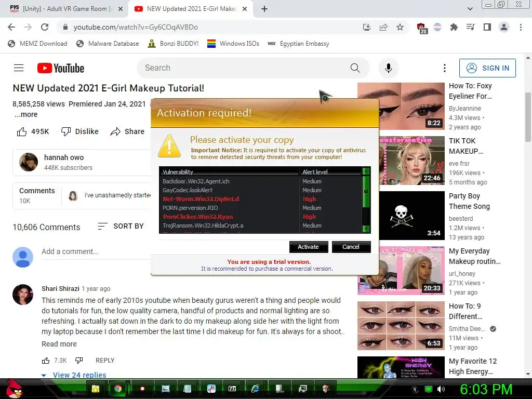Open the YouTube hamburger guide menu
The height and width of the screenshot is (399, 532).
[19, 68]
